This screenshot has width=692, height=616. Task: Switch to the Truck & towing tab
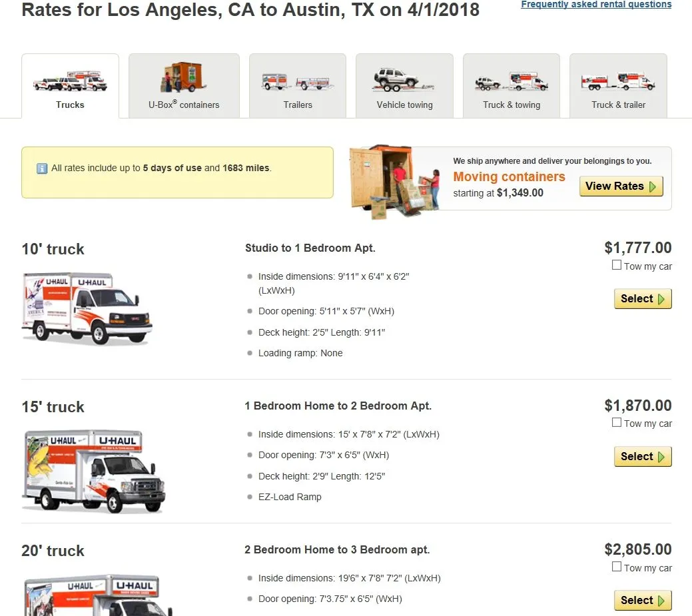(x=511, y=105)
